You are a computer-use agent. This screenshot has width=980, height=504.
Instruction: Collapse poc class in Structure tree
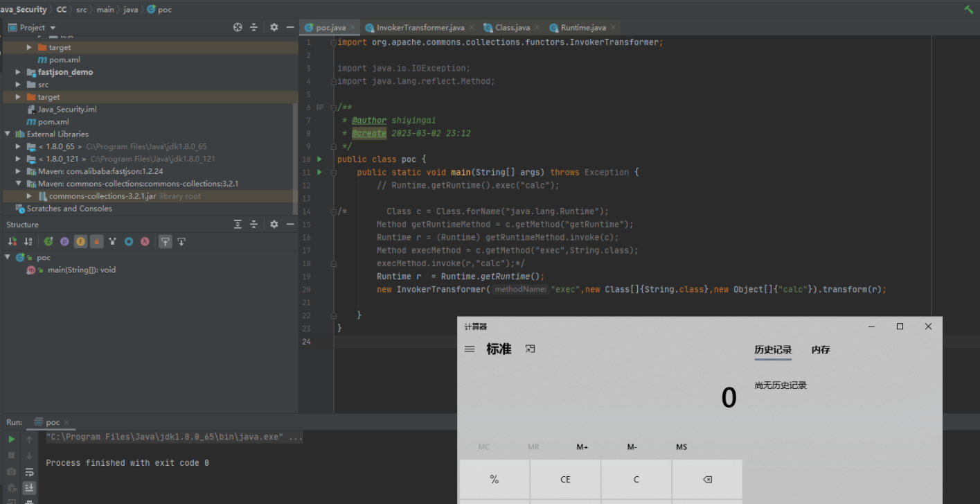click(7, 257)
